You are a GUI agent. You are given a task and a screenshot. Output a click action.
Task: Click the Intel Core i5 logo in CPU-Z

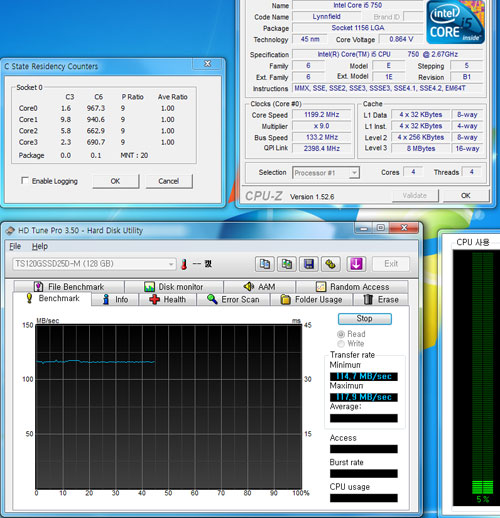tap(455, 22)
